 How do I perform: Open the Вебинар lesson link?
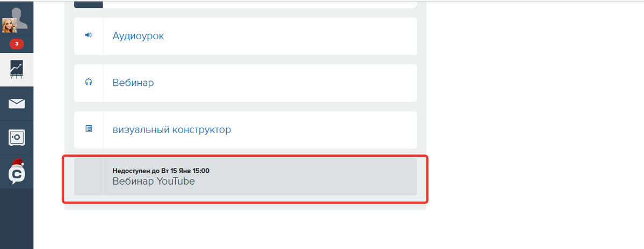click(x=133, y=83)
